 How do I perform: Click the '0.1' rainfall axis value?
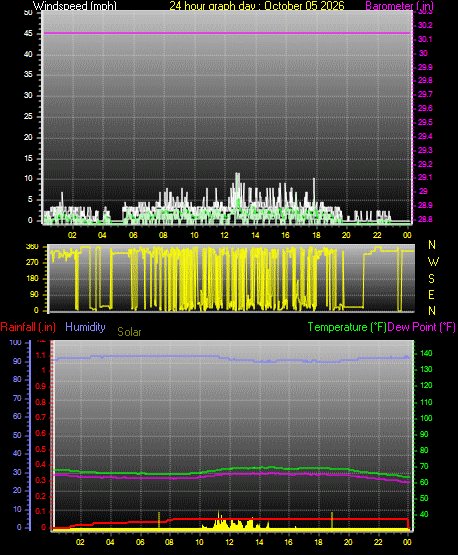click(41, 512)
